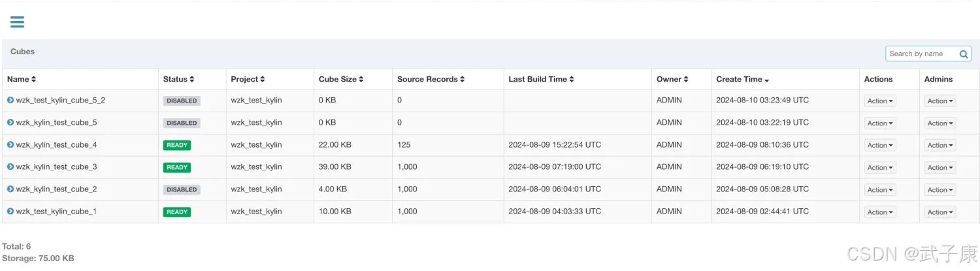Focus the Search by name field
This screenshot has height=271, width=980.
[x=921, y=54]
